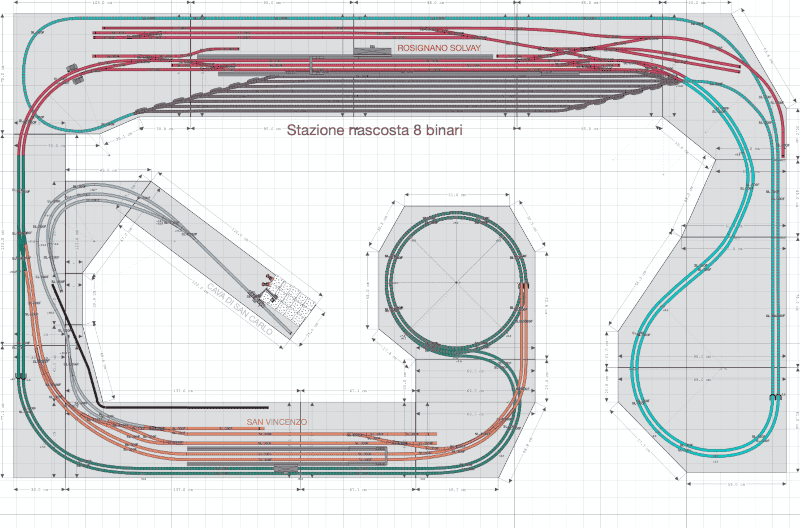Select the cyan return loop bottom curve
The height and width of the screenshot is (528, 800).
[x=690, y=440]
